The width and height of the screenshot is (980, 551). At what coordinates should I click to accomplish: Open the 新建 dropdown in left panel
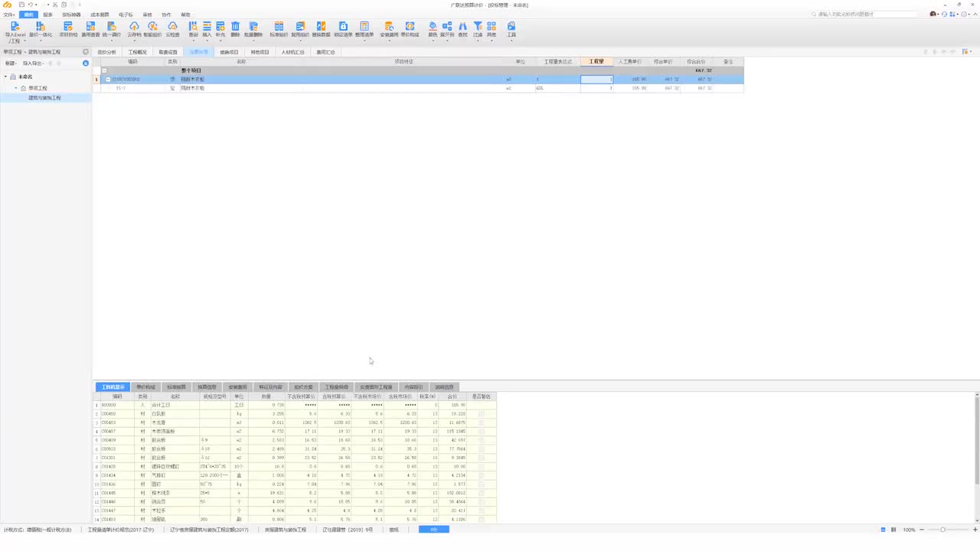11,63
